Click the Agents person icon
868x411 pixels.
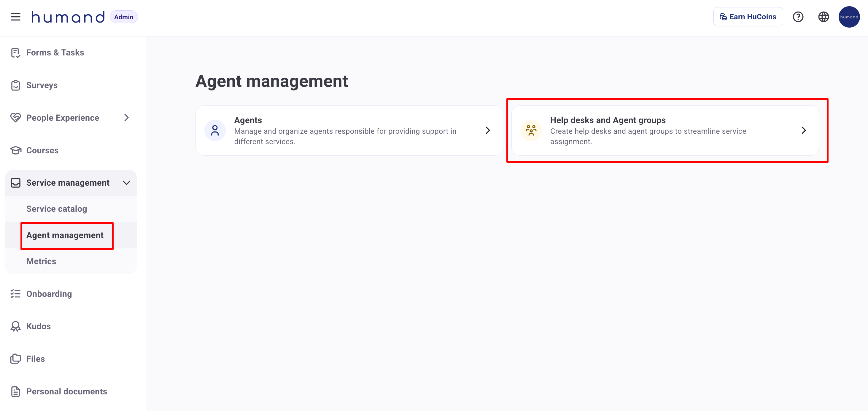(215, 130)
